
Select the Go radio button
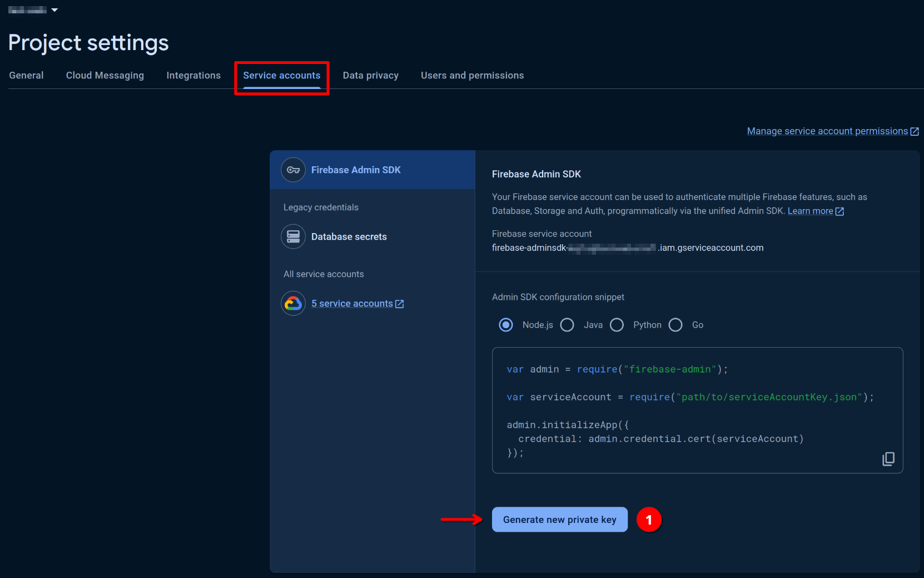675,325
